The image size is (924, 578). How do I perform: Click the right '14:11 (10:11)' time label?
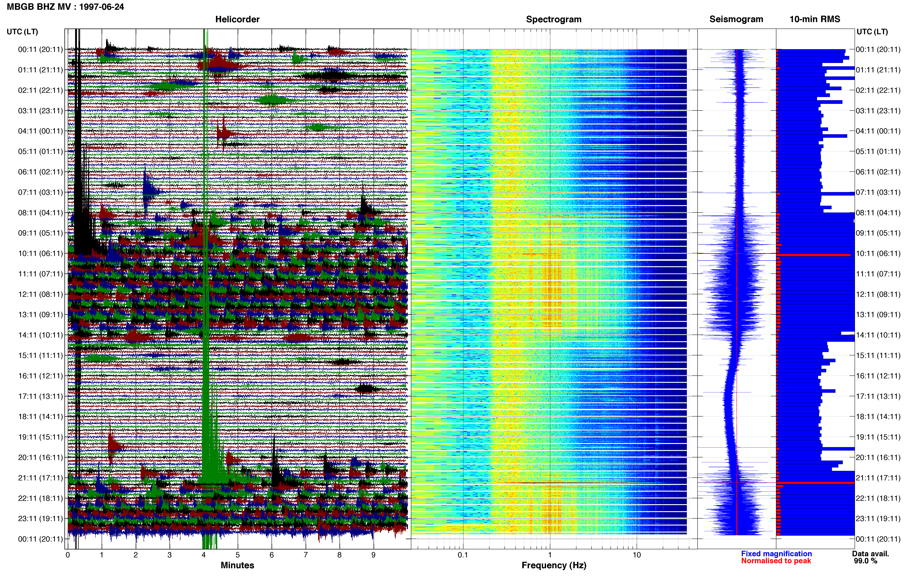tap(878, 335)
